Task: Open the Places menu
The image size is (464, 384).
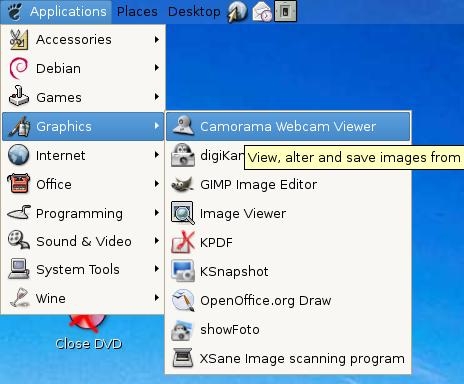Action: point(137,12)
